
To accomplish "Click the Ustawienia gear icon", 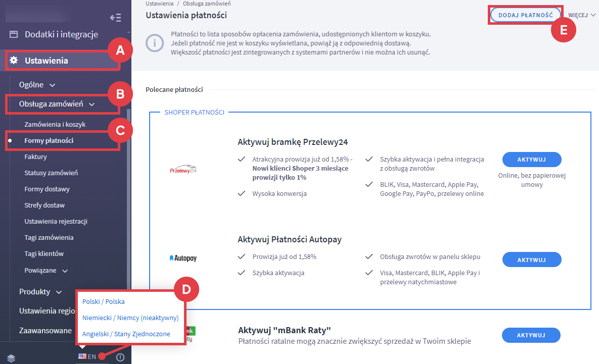I will click(x=14, y=61).
